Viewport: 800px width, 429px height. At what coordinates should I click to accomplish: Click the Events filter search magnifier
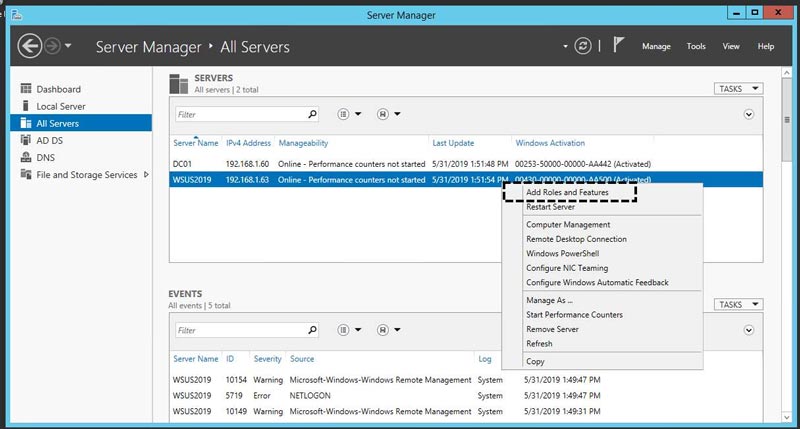pyautogui.click(x=312, y=330)
